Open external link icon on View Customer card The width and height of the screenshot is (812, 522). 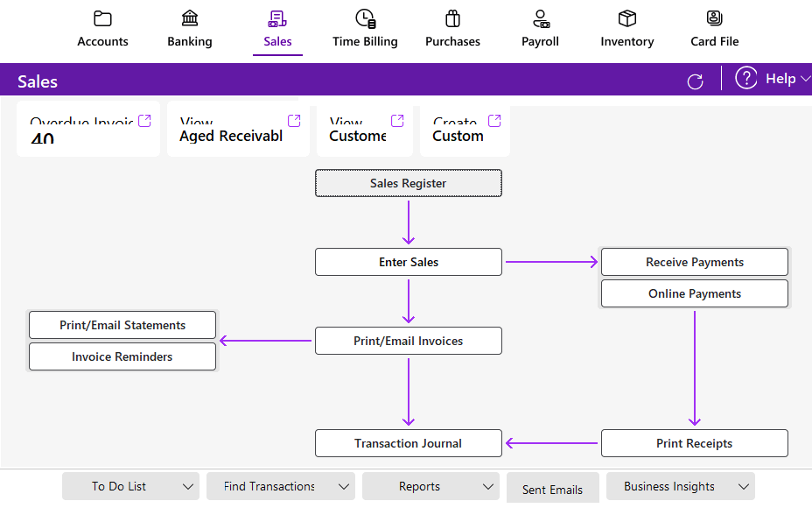pyautogui.click(x=397, y=121)
